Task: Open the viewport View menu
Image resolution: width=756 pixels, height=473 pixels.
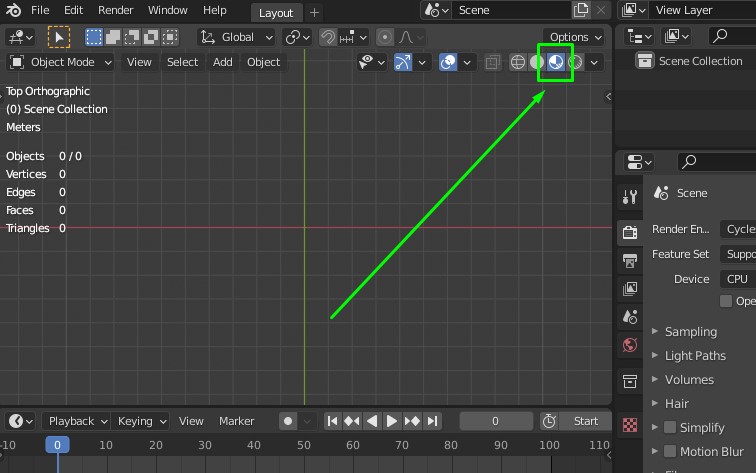Action: [139, 62]
